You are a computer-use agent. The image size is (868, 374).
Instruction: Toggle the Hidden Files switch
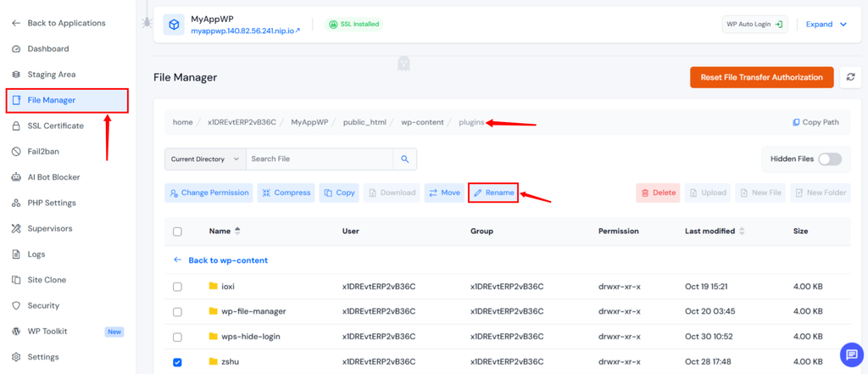(x=830, y=159)
